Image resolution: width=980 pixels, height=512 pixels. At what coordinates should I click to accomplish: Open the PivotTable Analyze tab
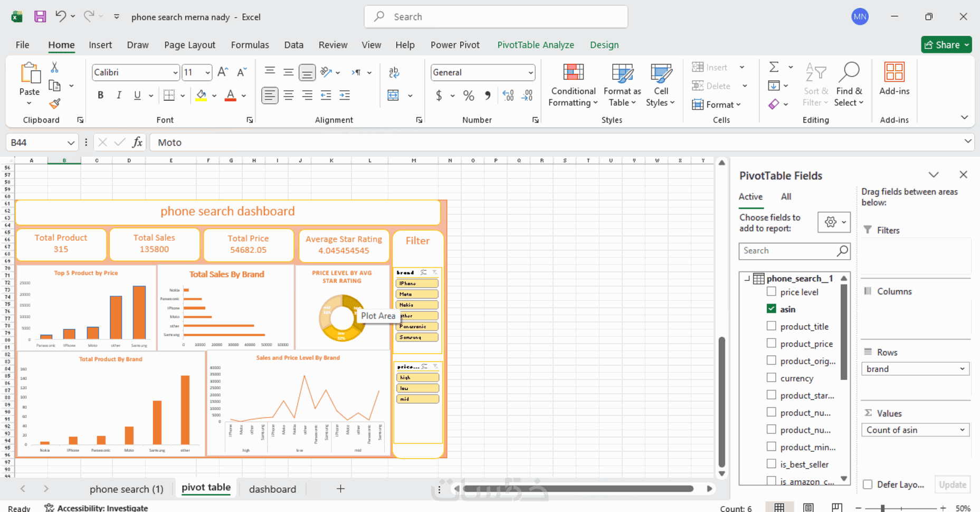click(536, 45)
